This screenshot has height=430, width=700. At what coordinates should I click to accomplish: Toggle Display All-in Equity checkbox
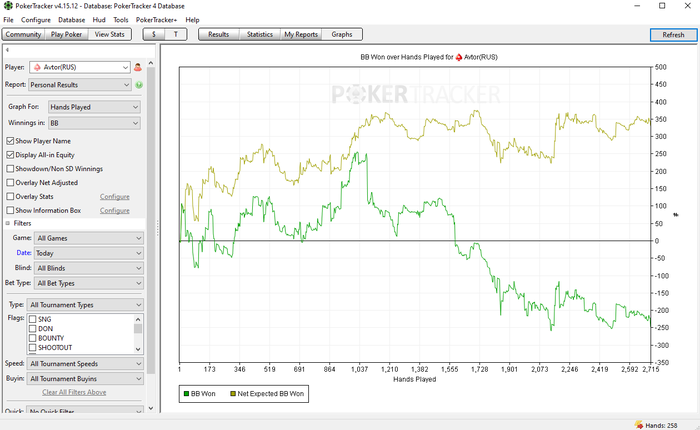10,154
